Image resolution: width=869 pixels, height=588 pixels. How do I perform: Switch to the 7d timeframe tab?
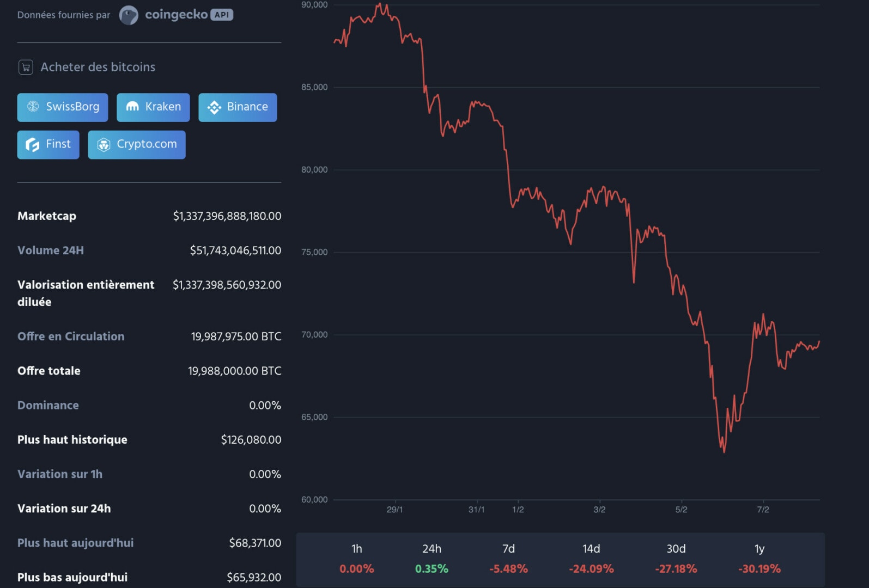pos(509,558)
